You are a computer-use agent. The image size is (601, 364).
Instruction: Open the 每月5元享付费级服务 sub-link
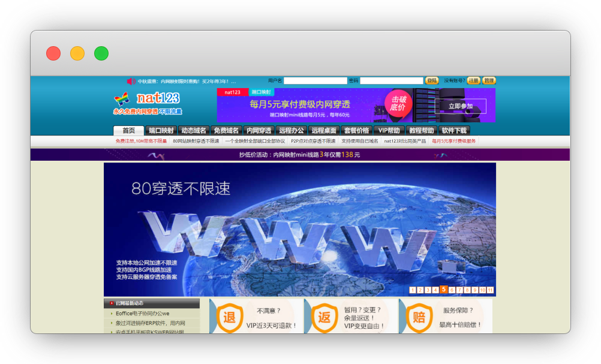point(453,141)
